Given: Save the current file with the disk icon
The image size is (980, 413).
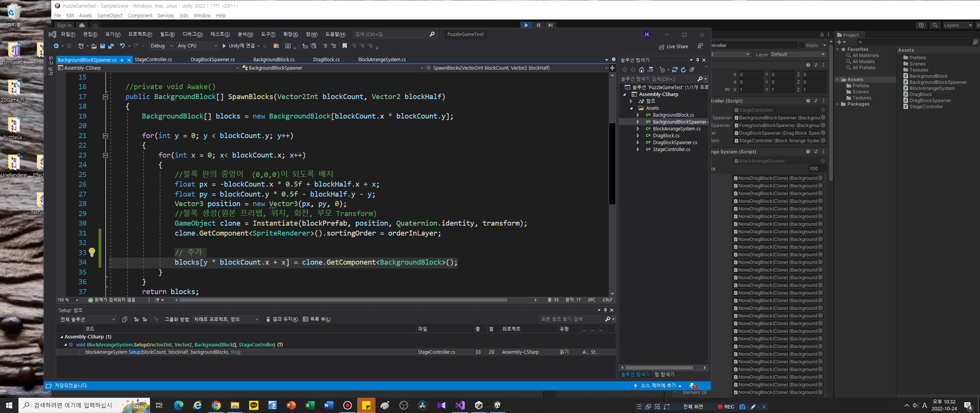Looking at the screenshot, I should [x=103, y=46].
